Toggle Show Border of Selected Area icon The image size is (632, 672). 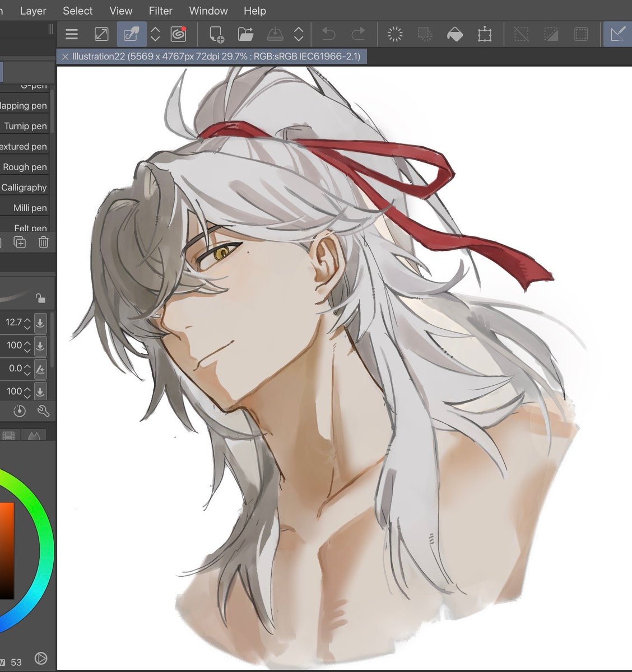click(581, 35)
